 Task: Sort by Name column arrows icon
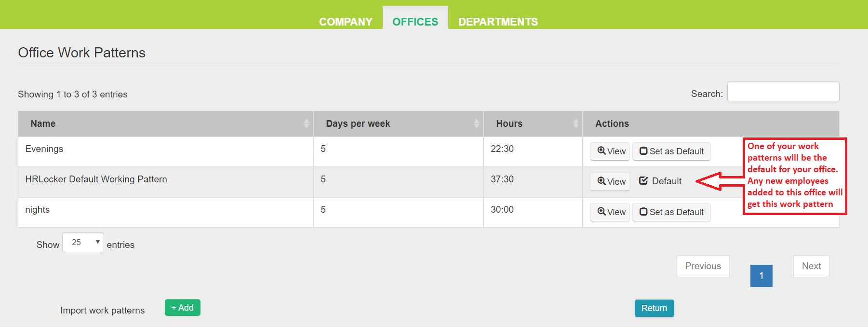pyautogui.click(x=306, y=123)
